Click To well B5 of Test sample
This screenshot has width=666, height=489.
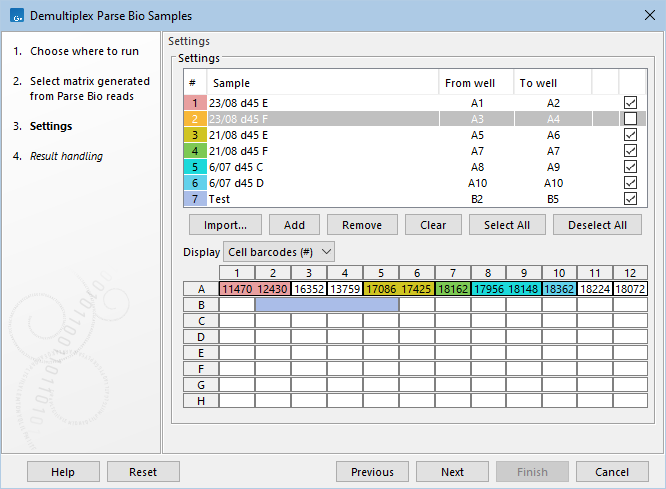[553, 199]
